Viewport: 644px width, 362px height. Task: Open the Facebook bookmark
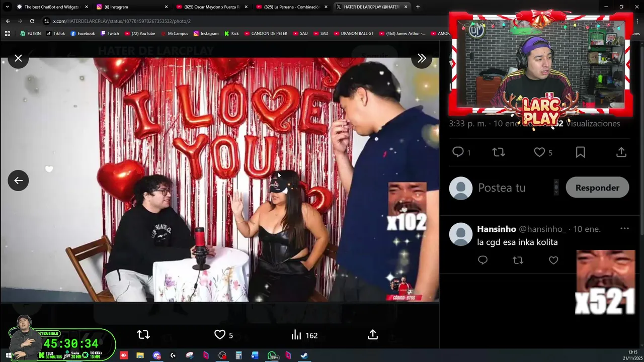pos(83,34)
